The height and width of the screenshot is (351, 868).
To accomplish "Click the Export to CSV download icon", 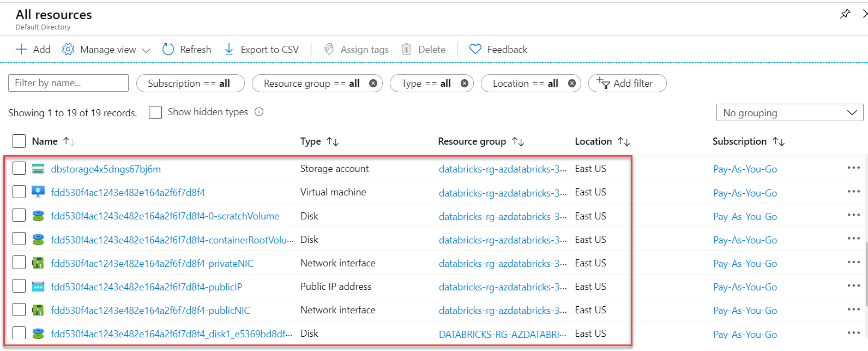I will pyautogui.click(x=229, y=50).
